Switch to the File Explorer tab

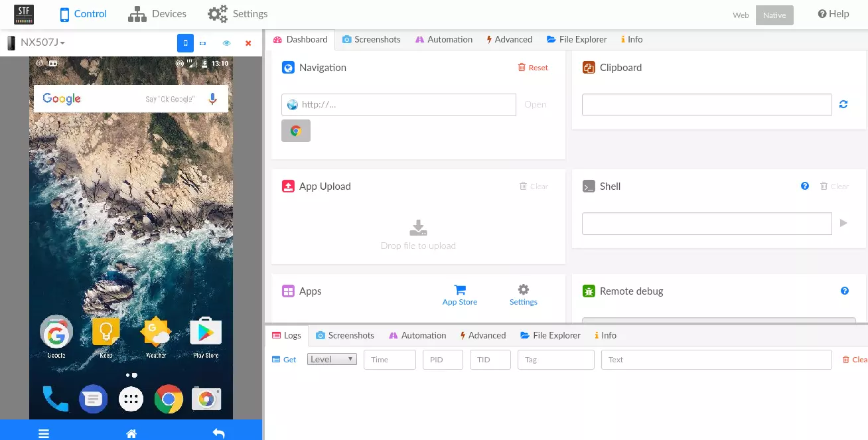(x=576, y=39)
